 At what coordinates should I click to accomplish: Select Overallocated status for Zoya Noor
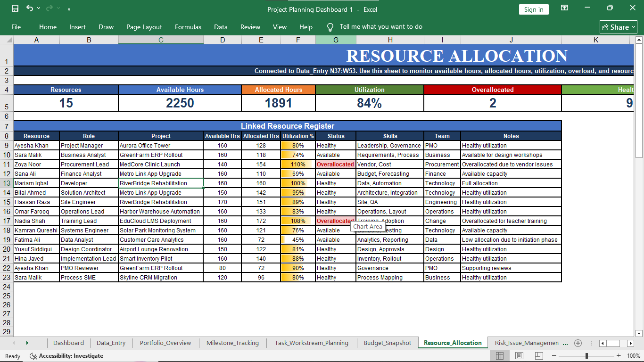[336, 165]
